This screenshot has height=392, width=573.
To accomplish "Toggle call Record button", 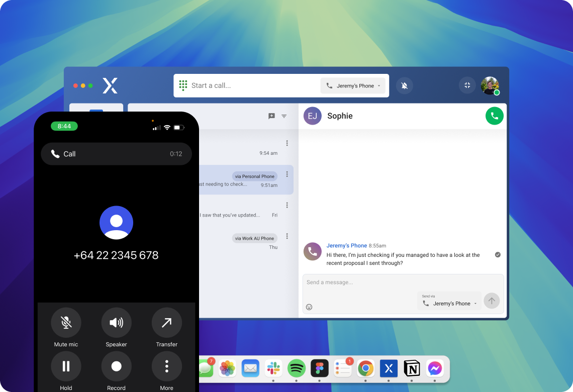I will click(116, 366).
